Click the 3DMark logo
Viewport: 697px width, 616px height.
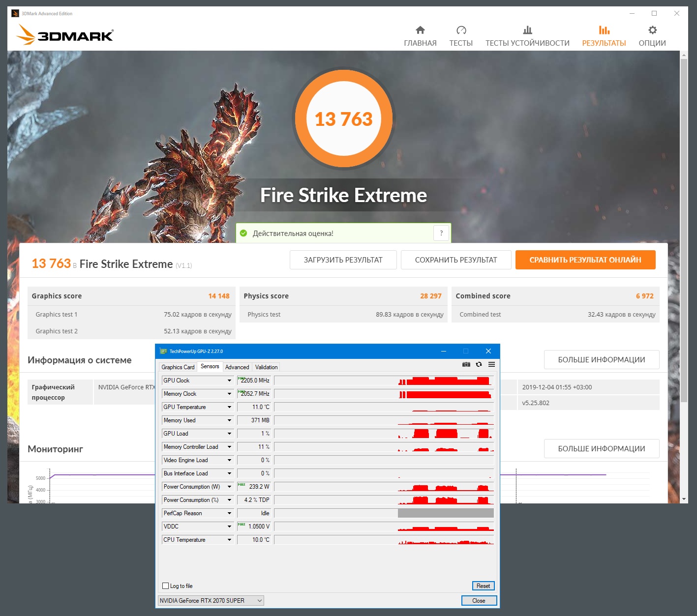pos(65,35)
